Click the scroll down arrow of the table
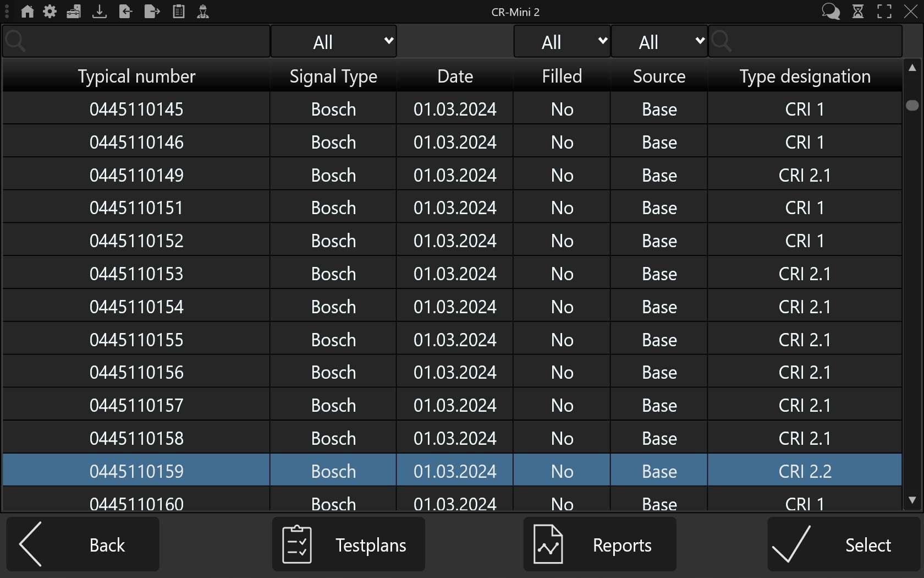This screenshot has height=578, width=924. coord(912,500)
